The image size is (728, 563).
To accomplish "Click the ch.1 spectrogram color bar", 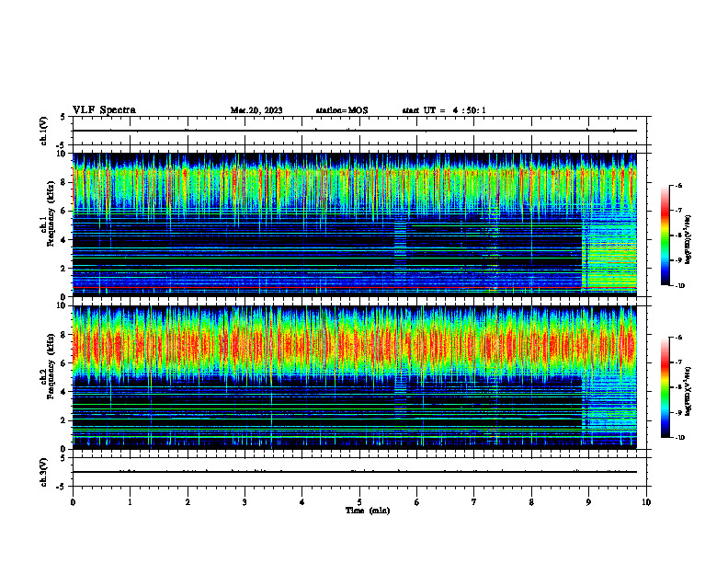I will click(x=665, y=236).
